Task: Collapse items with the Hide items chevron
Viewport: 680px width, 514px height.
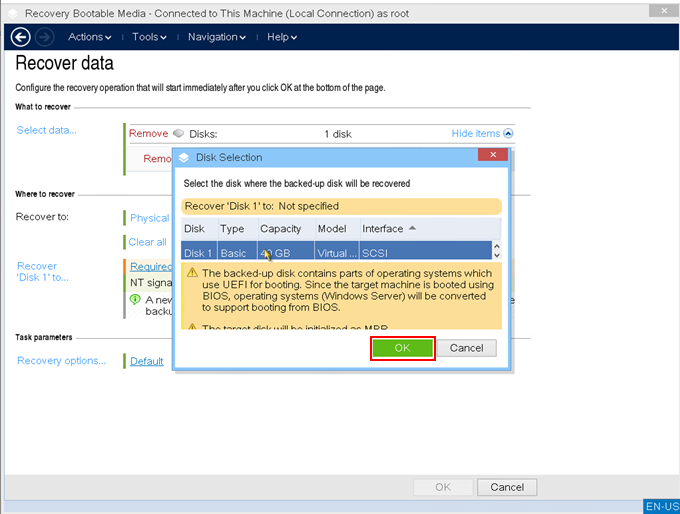Action: (x=508, y=134)
